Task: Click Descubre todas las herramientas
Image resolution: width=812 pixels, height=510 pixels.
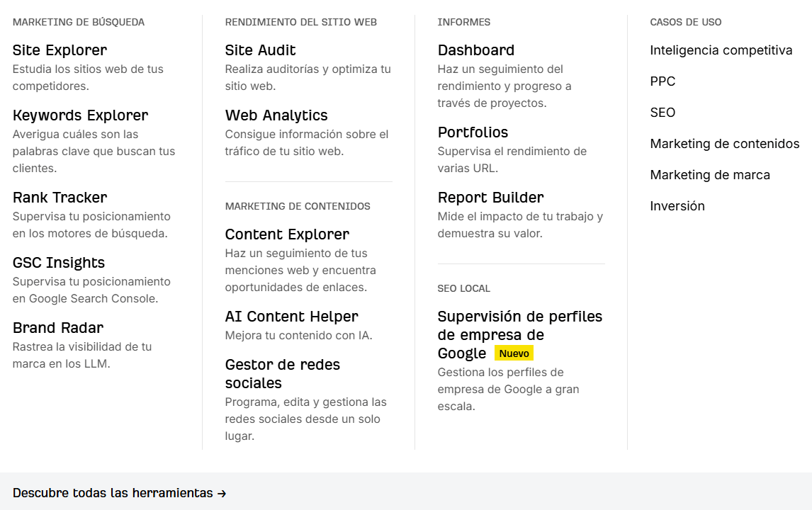Action: [119, 493]
